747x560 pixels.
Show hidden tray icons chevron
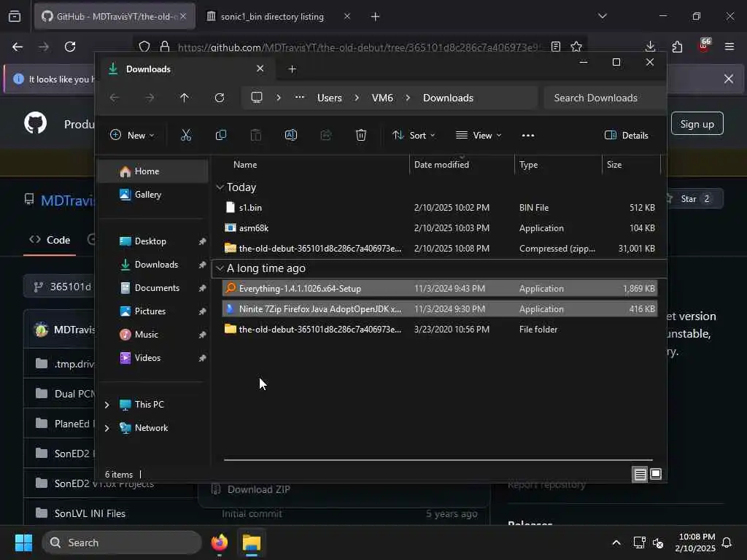[616, 542]
